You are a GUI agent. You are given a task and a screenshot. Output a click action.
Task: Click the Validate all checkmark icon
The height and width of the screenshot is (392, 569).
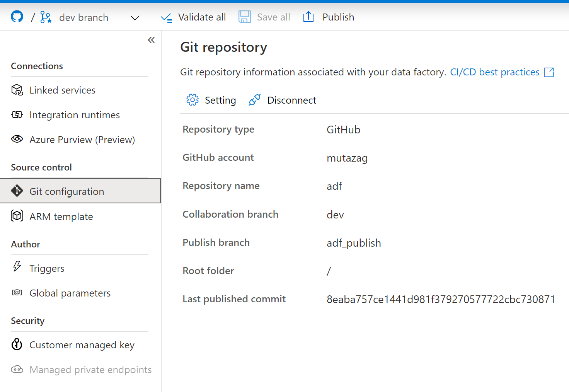pos(167,18)
